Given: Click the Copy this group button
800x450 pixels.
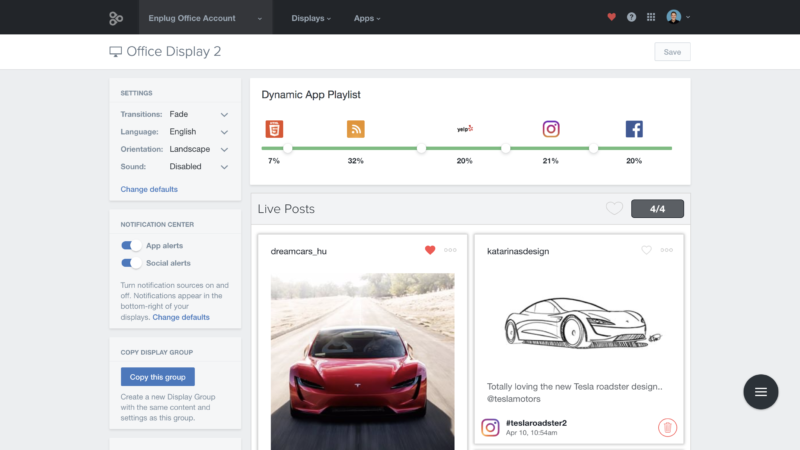Looking at the screenshot, I should click(158, 377).
